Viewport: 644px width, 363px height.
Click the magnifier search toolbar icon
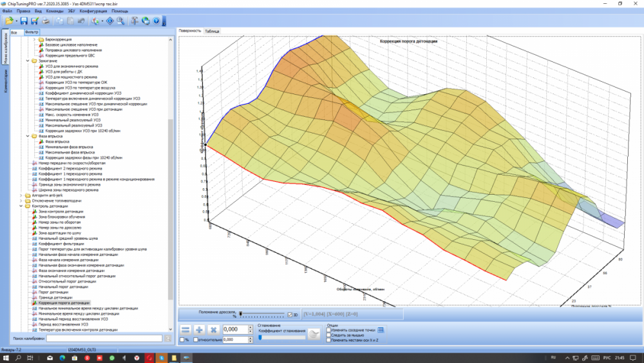coord(120,21)
